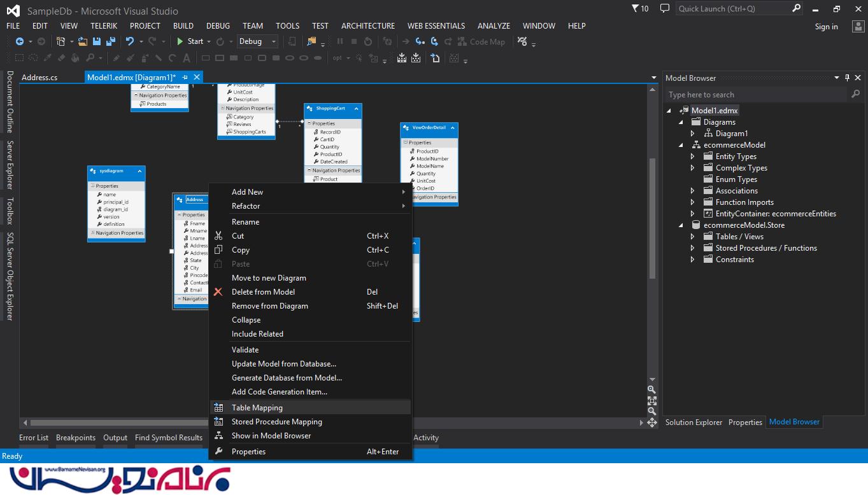This screenshot has width=868, height=495.
Task: Open the ARCHITECTURE menu
Action: (367, 26)
